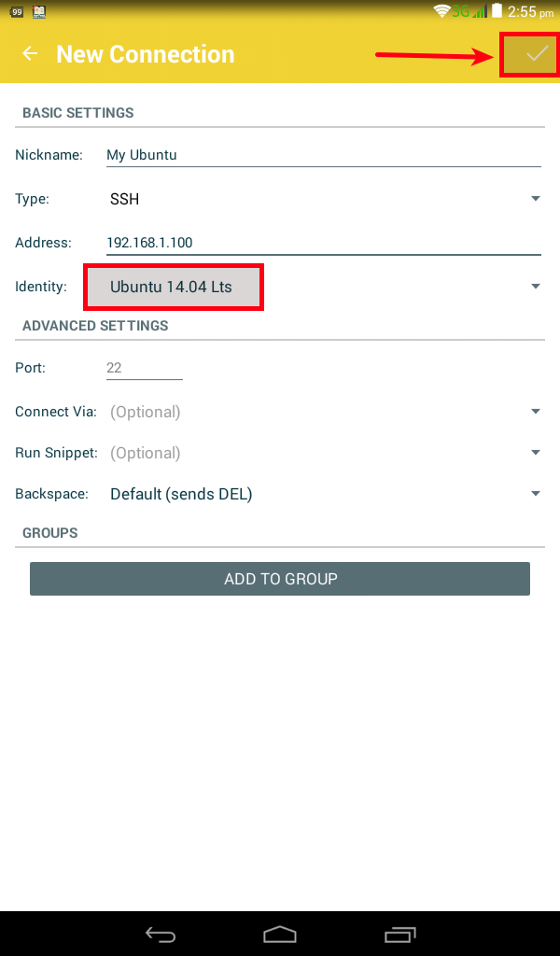The height and width of the screenshot is (956, 560).
Task: Tap the notification badge icon in status bar
Action: 17,11
